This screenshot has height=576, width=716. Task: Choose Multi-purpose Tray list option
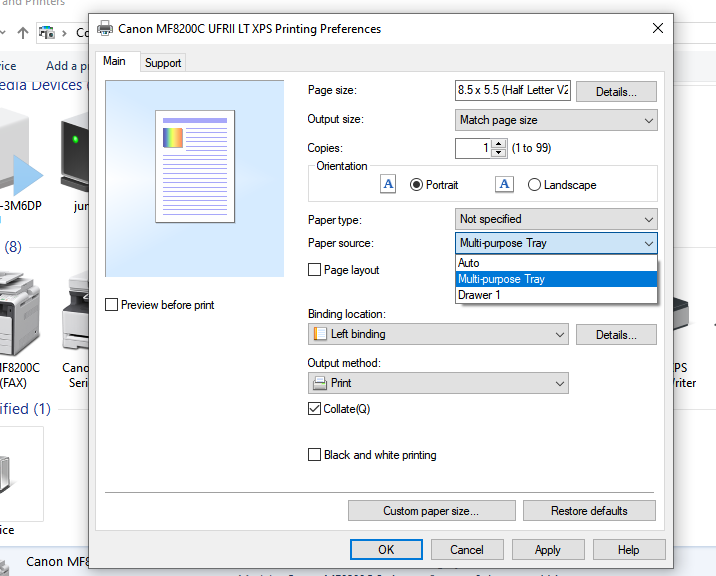point(556,279)
